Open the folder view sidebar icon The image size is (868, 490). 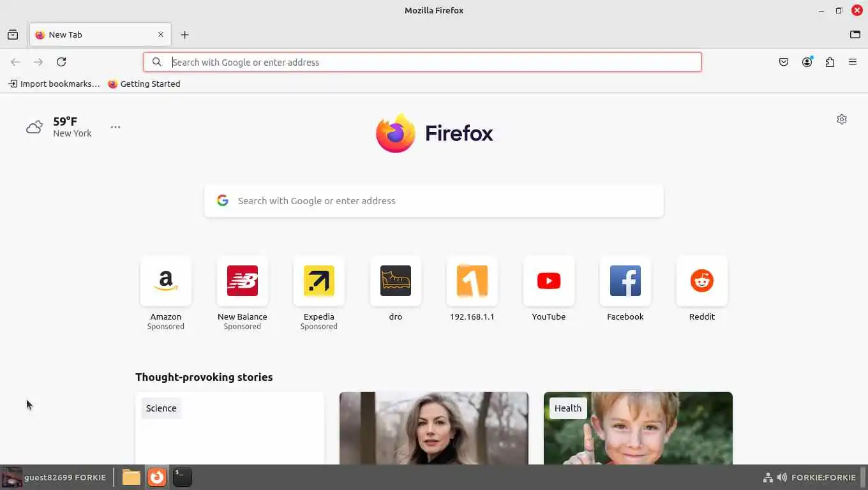[x=855, y=35]
